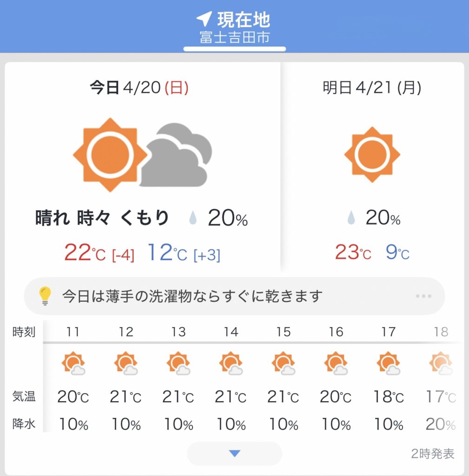
Task: Tap the location arrow icon beside 現在地
Action: tap(204, 19)
